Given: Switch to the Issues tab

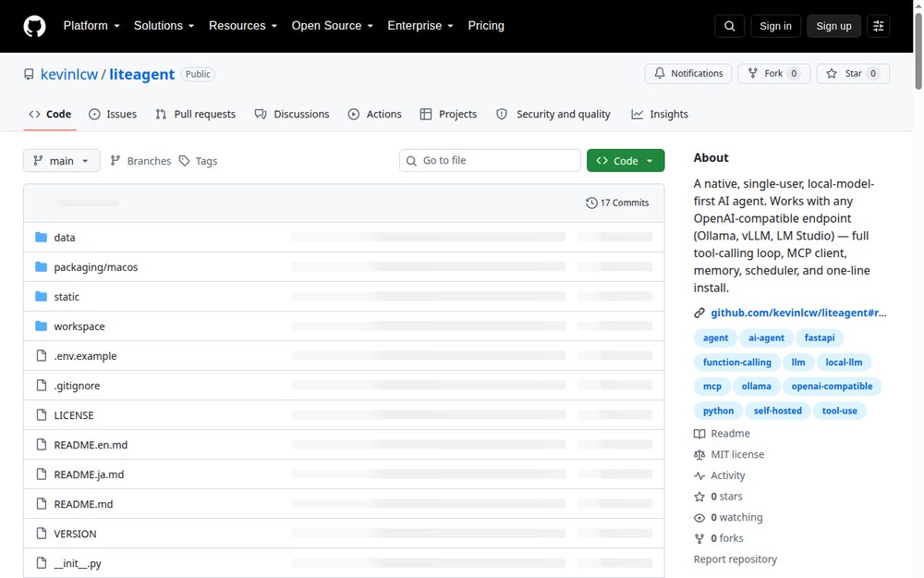Looking at the screenshot, I should pos(113,114).
